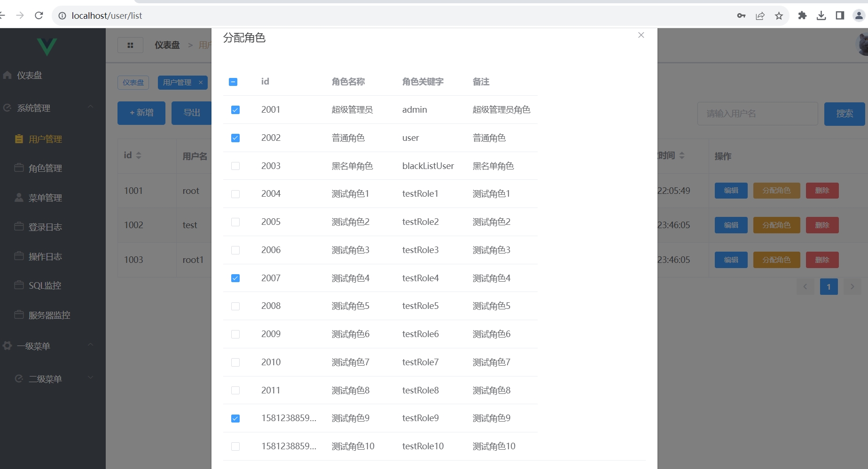Go to next page in pagination

pos(852,287)
